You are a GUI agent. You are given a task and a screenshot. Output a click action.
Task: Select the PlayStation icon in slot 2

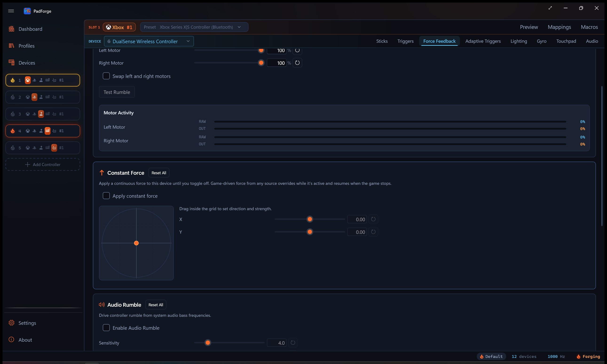point(34,97)
